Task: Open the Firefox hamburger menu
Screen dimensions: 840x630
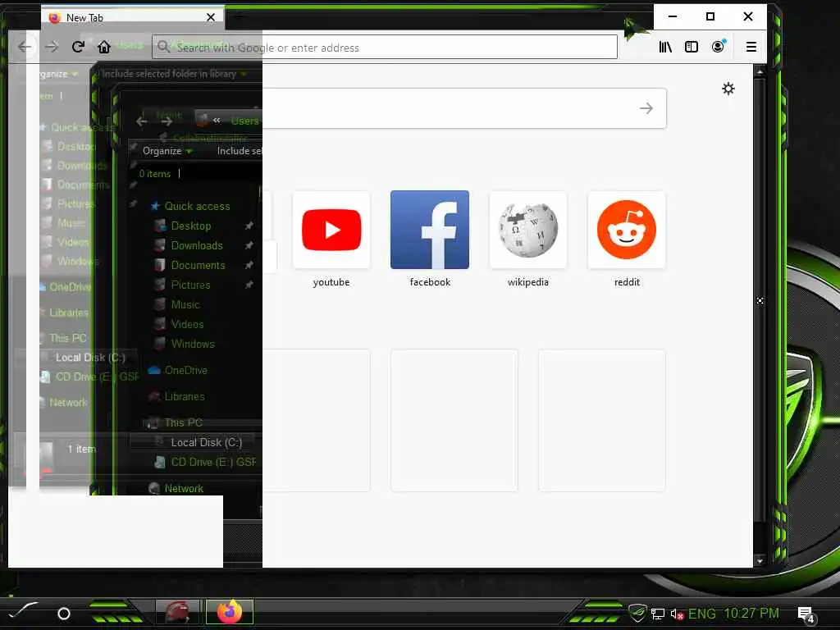Action: (751, 47)
